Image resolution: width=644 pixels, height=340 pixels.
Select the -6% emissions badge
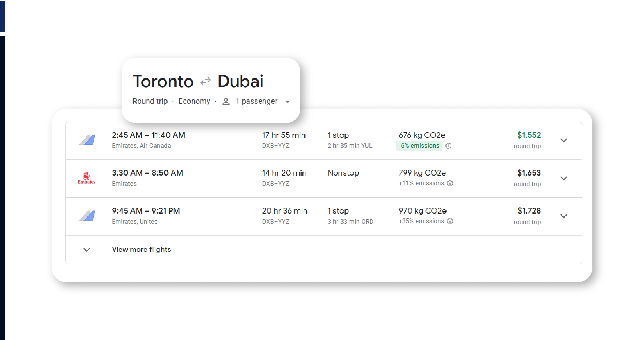click(x=419, y=146)
